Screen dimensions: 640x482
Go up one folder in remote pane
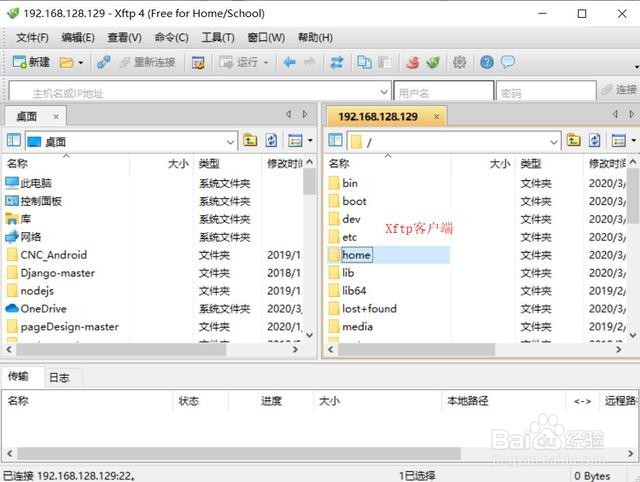pos(573,141)
